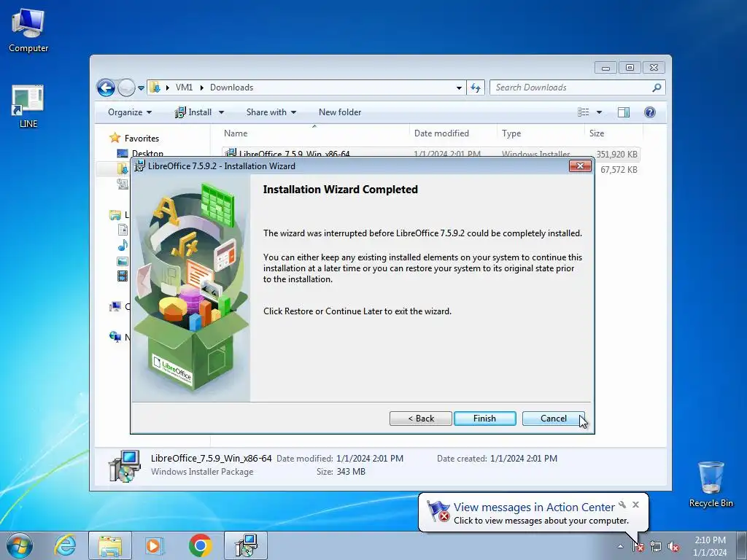Click the 351,920 KB file size cell
This screenshot has height=560, width=747.
pos(616,155)
